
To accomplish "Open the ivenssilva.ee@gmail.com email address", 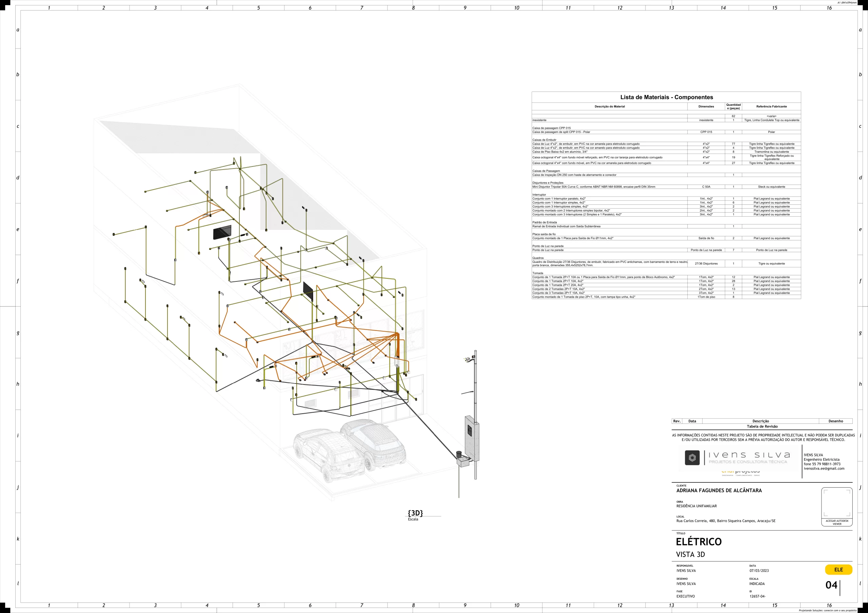I will click(824, 469).
